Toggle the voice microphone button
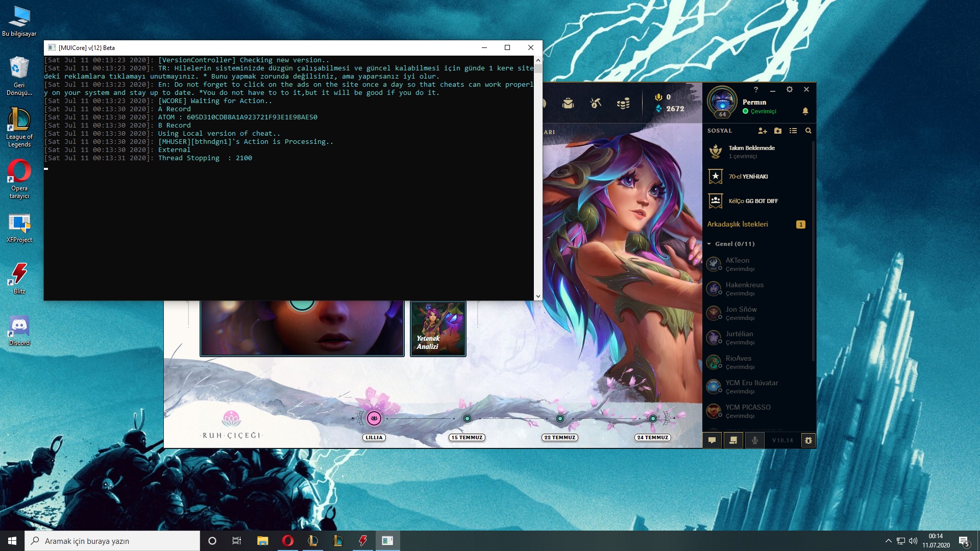The image size is (980, 551). (x=755, y=440)
